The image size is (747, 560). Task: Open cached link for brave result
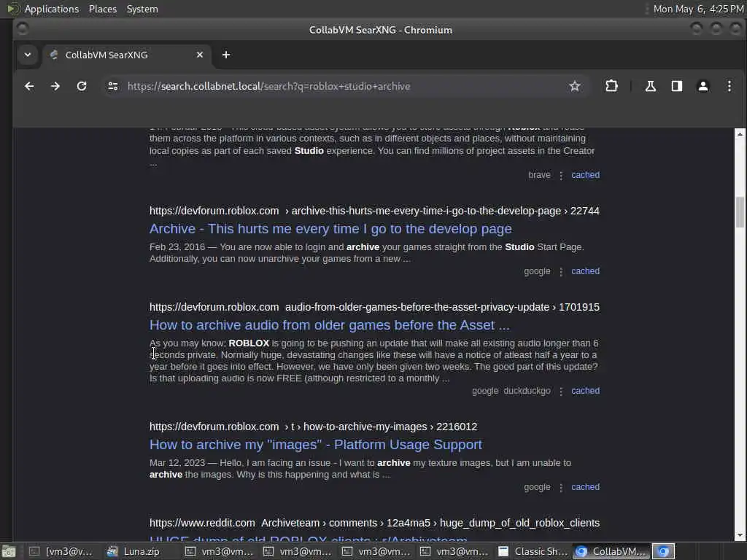coord(586,175)
